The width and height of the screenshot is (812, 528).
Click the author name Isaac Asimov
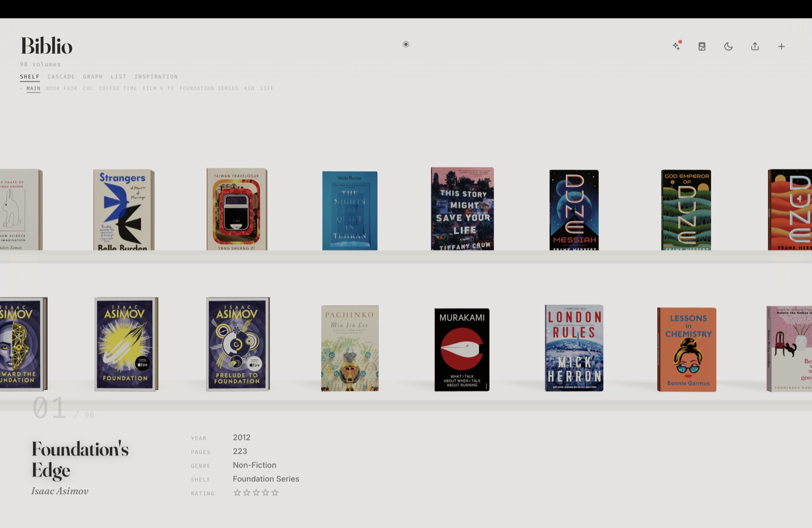point(60,491)
